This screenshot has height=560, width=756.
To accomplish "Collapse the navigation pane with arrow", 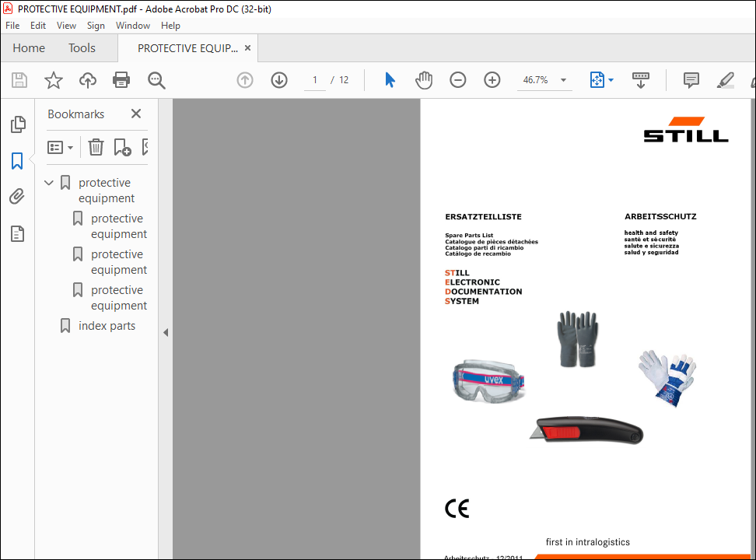I will (x=166, y=332).
